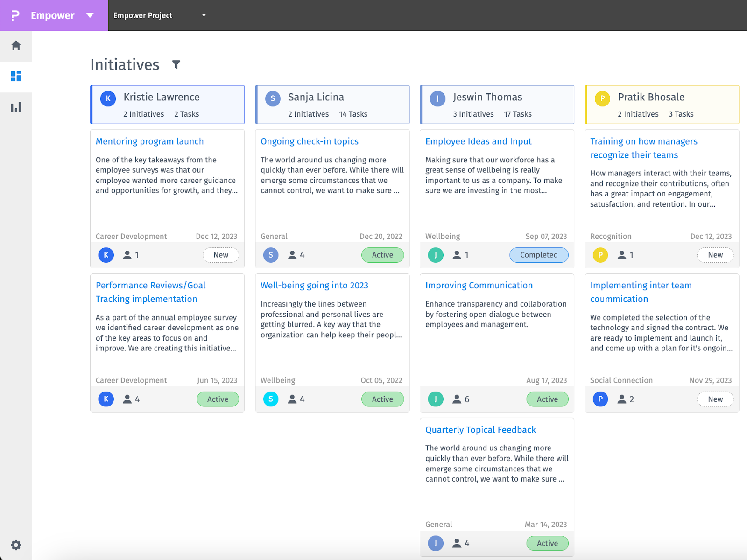Click the Completed badge on Employee Ideas and Input
The image size is (747, 560).
(539, 255)
